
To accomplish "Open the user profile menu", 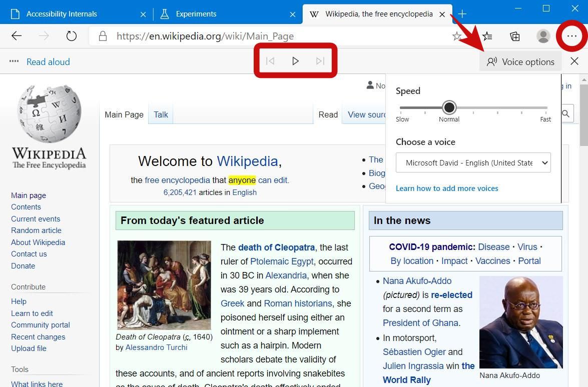I will coord(543,36).
